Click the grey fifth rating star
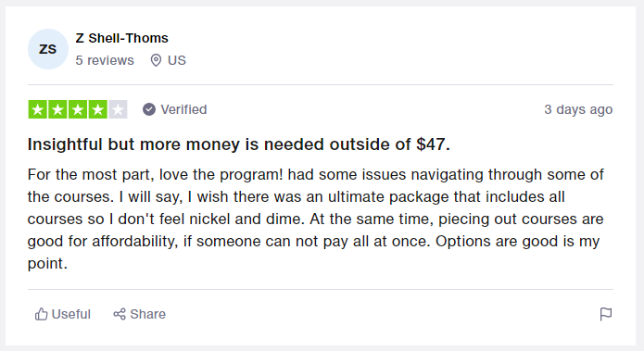644x351 pixels. tap(118, 109)
